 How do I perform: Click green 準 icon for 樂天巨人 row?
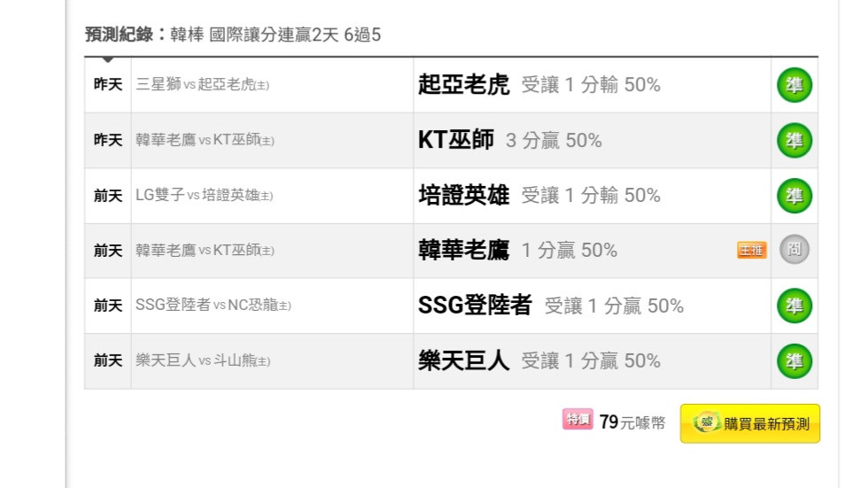(794, 360)
